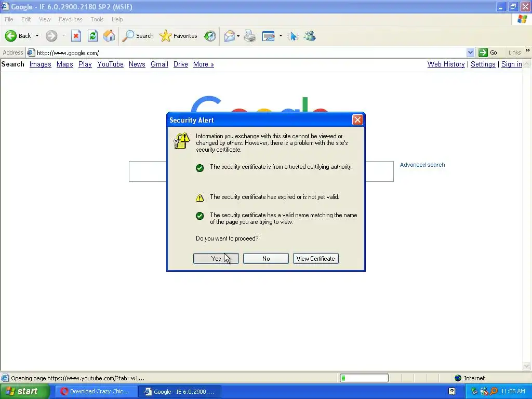Click the tray magnifier icon
The height and width of the screenshot is (399, 532).
point(494,391)
